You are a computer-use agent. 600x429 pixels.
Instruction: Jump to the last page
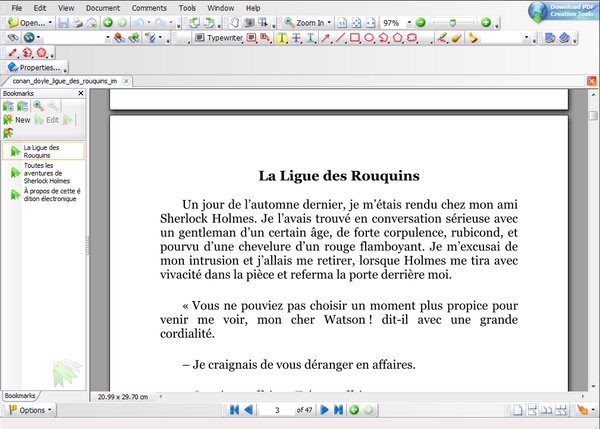[x=338, y=410]
